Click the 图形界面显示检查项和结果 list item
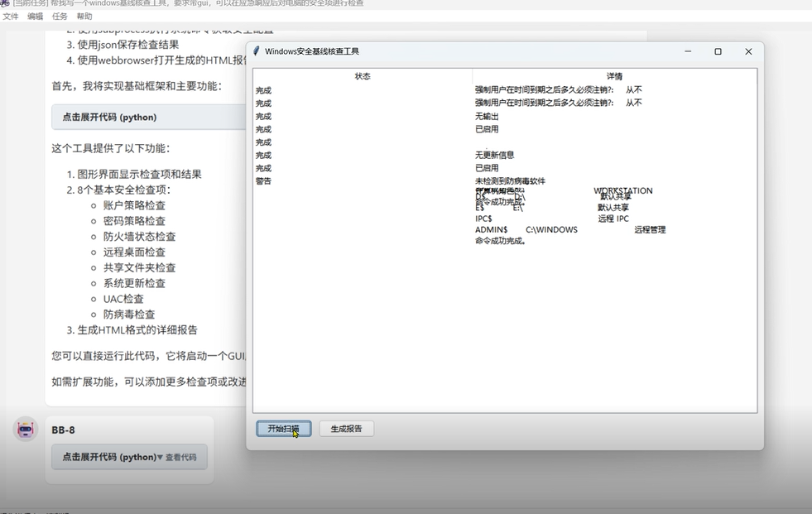The image size is (812, 514). click(x=139, y=174)
